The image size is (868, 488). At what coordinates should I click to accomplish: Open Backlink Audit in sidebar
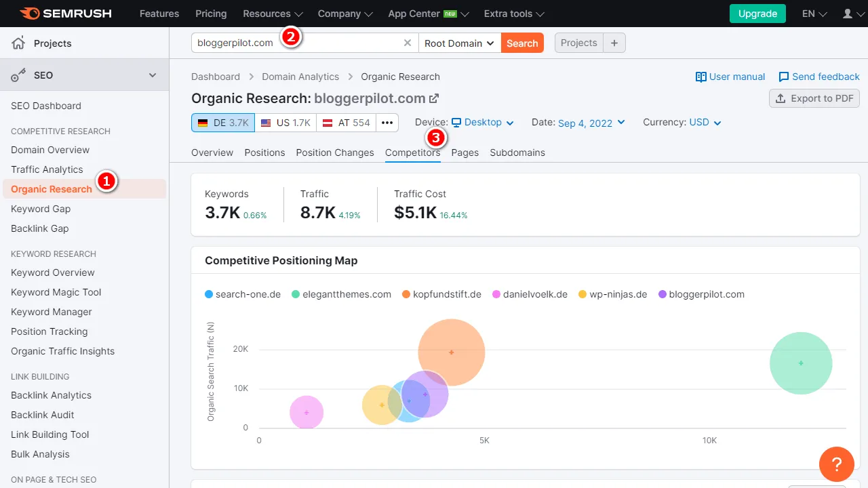(43, 415)
